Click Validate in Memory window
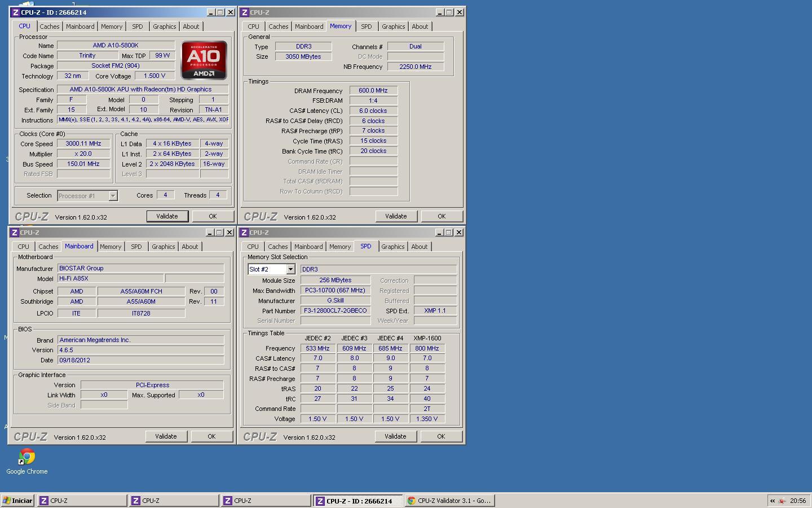The height and width of the screenshot is (508, 812). 396,216
